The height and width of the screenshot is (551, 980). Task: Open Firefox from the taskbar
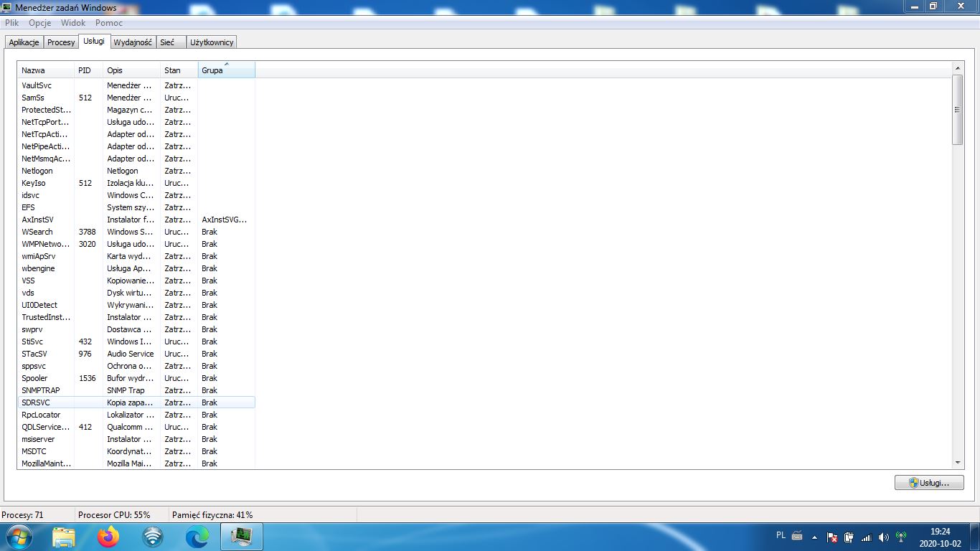pyautogui.click(x=108, y=536)
